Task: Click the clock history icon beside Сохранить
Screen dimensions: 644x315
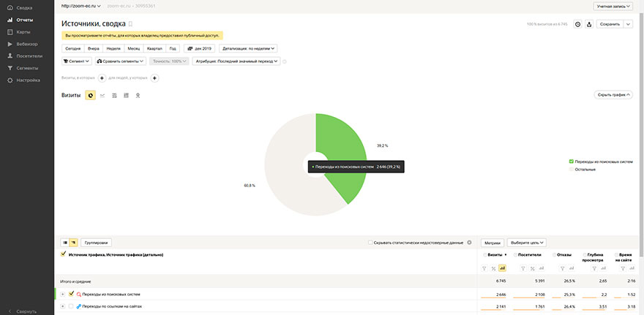Action: click(577, 24)
